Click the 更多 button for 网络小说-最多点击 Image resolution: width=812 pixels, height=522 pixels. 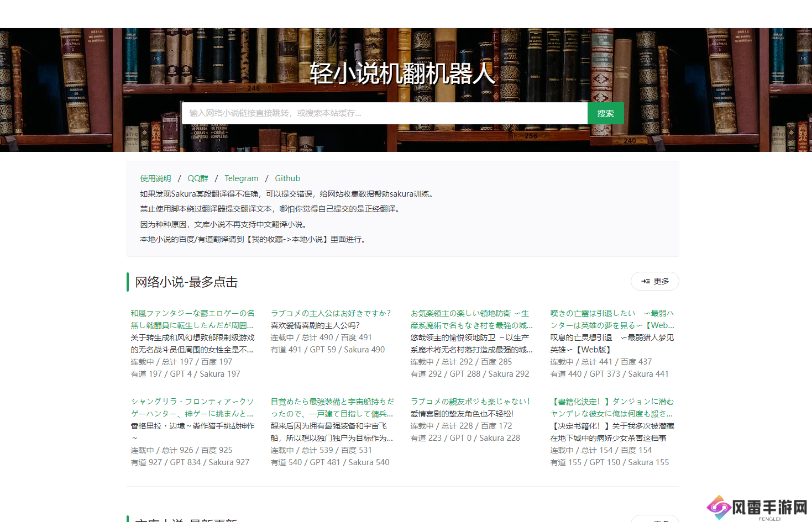(x=654, y=281)
